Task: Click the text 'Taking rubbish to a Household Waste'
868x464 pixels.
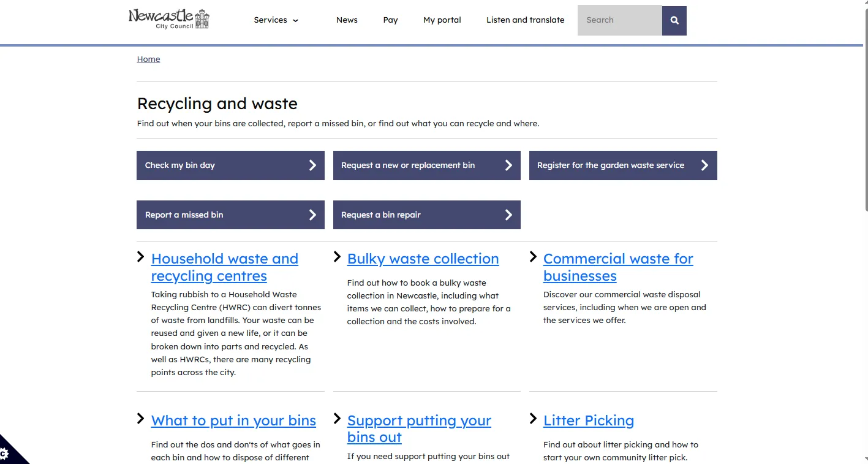Action: click(x=224, y=295)
